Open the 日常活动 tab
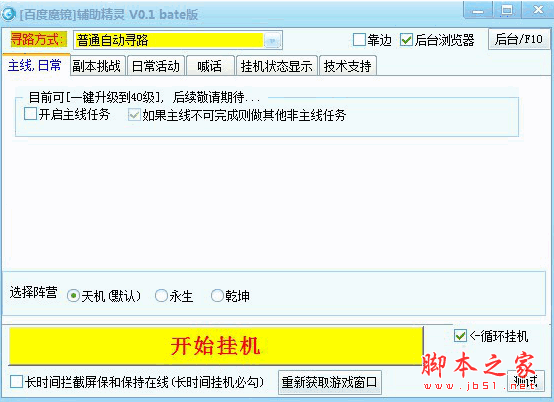 (155, 66)
